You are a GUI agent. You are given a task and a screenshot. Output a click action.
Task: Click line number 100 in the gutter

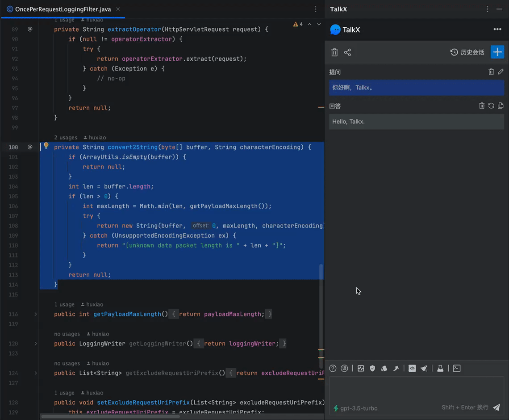point(13,147)
